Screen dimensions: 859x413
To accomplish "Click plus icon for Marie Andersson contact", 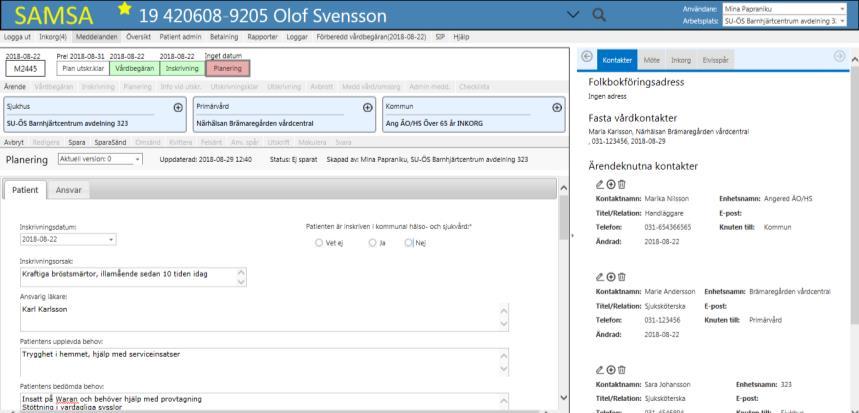I will (x=611, y=277).
